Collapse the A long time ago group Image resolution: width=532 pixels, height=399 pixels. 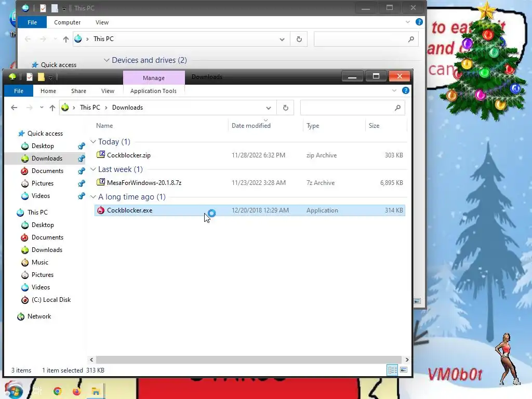[x=93, y=196]
